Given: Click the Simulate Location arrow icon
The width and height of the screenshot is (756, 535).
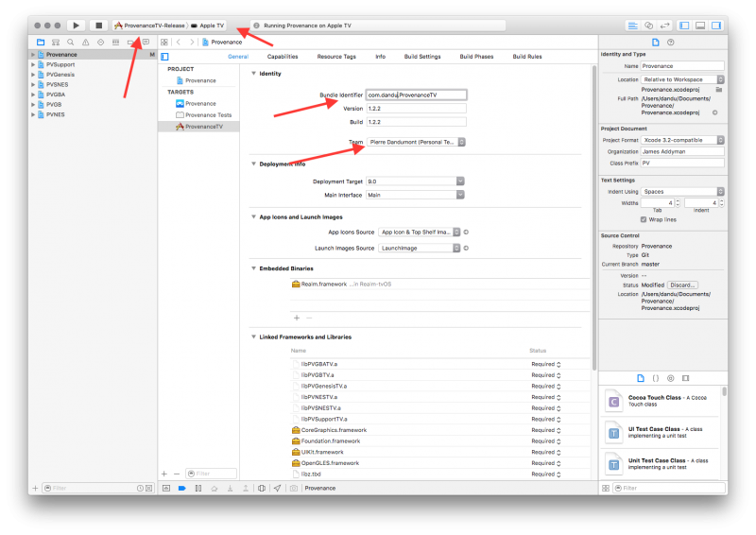Looking at the screenshot, I should coord(277,488).
